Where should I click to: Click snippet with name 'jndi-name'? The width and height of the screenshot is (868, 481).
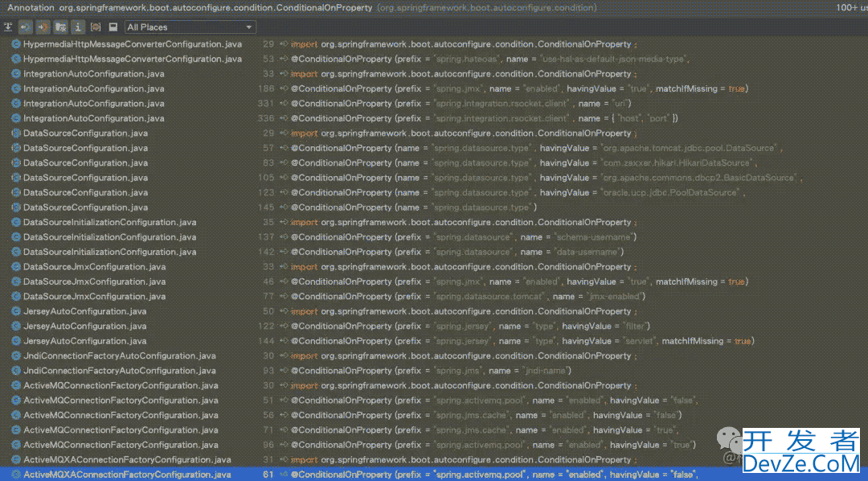point(432,371)
